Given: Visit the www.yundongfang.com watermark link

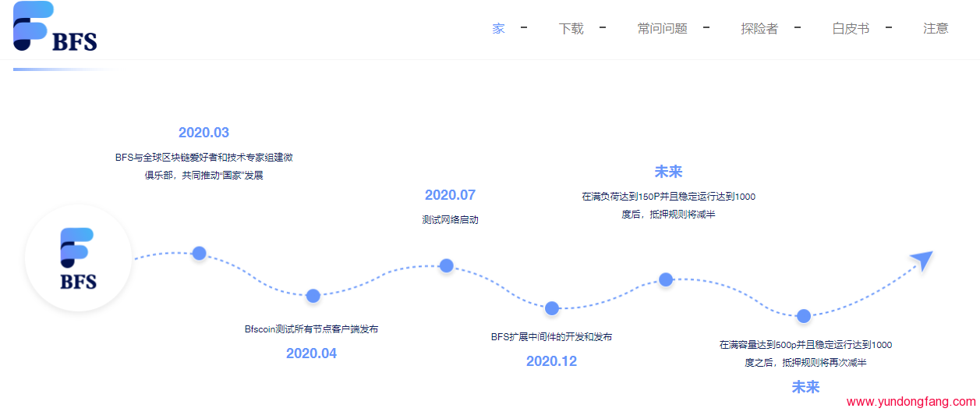Looking at the screenshot, I should tap(911, 402).
